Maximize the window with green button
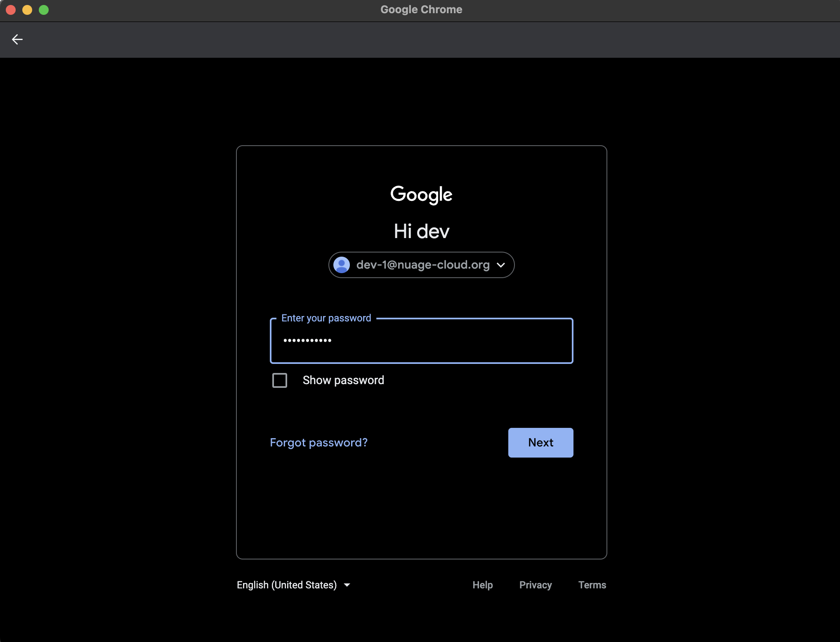The width and height of the screenshot is (840, 642). point(44,10)
